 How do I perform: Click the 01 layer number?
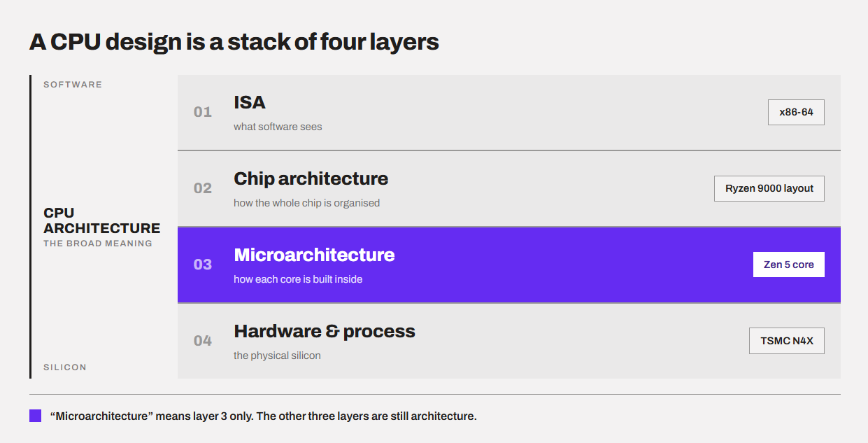click(x=203, y=112)
